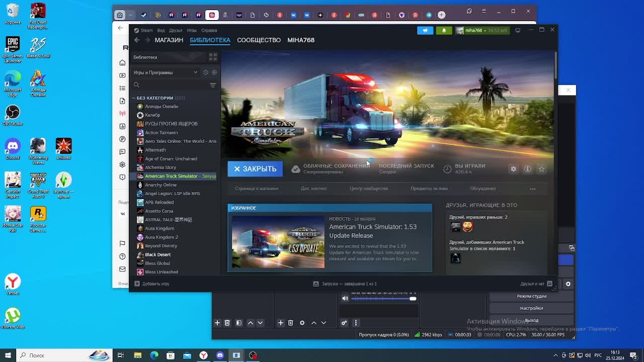
Task: Click the three-dot more links button
Action: 532,189
